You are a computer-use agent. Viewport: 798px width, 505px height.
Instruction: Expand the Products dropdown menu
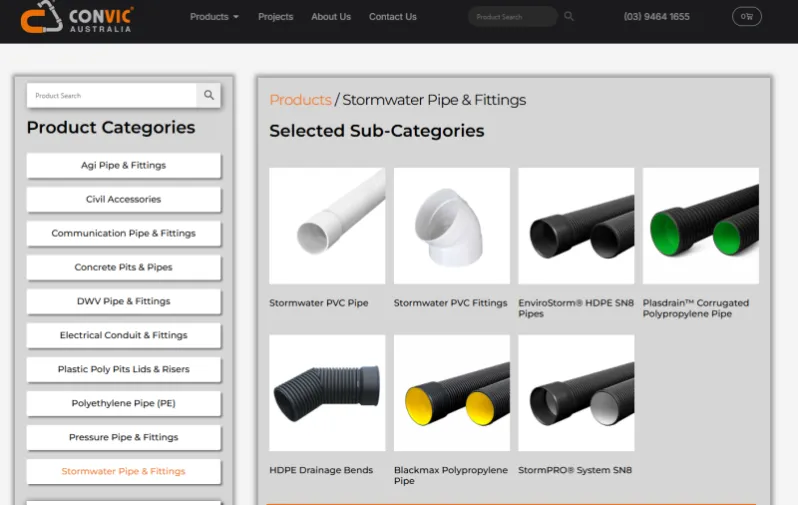(x=214, y=17)
